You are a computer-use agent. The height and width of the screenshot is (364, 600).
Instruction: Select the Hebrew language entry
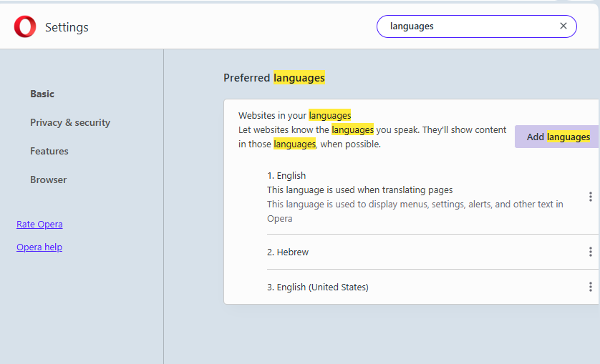point(288,252)
